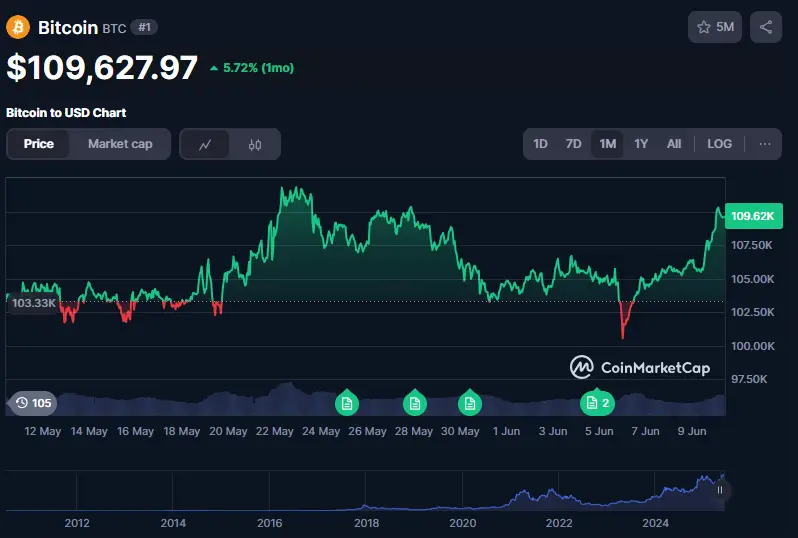Click the 5.72% (1mo) change indicator

[252, 68]
